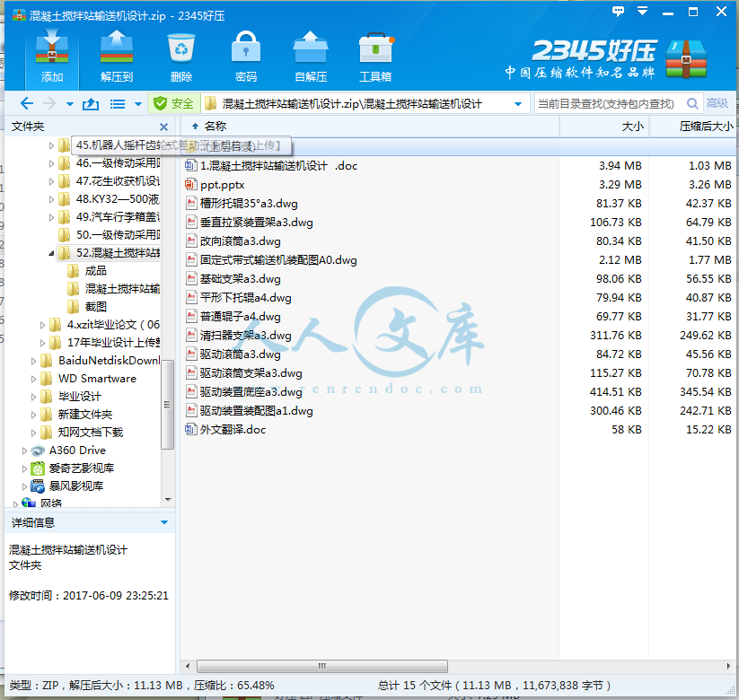Click the forward navigation arrow
739x700 pixels.
coord(49,103)
